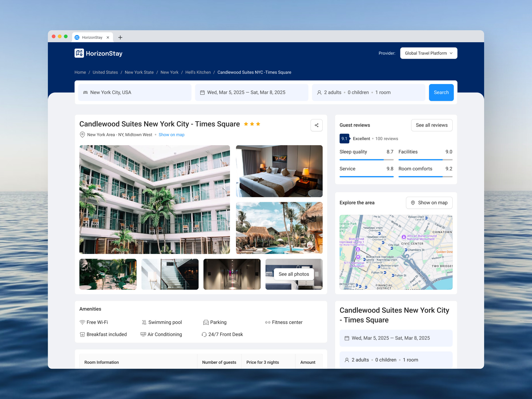532x399 pixels.
Task: Go to Home breadcrumb
Action: pyautogui.click(x=80, y=72)
